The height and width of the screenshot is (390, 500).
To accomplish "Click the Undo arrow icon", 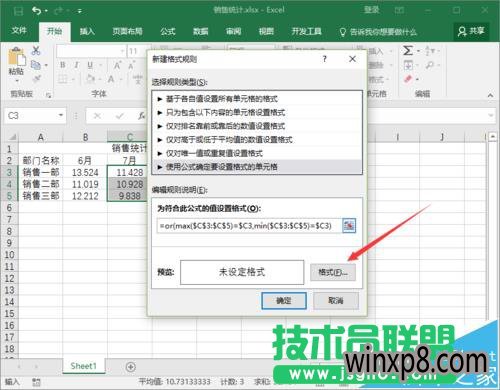I will 36,11.
